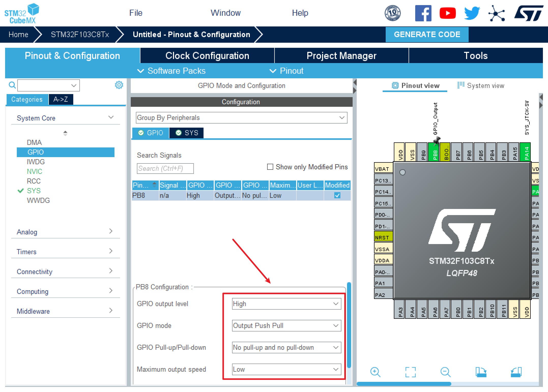The image size is (548, 392).
Task: Click the rotate clockwise pinout icon
Action: pyautogui.click(x=481, y=372)
